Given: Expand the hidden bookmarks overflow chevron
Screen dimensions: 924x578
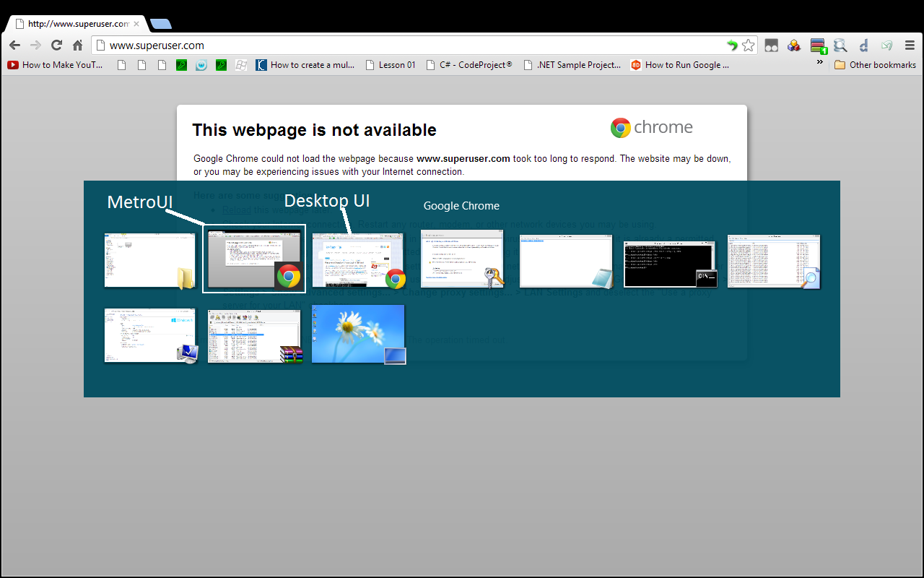Looking at the screenshot, I should [820, 63].
